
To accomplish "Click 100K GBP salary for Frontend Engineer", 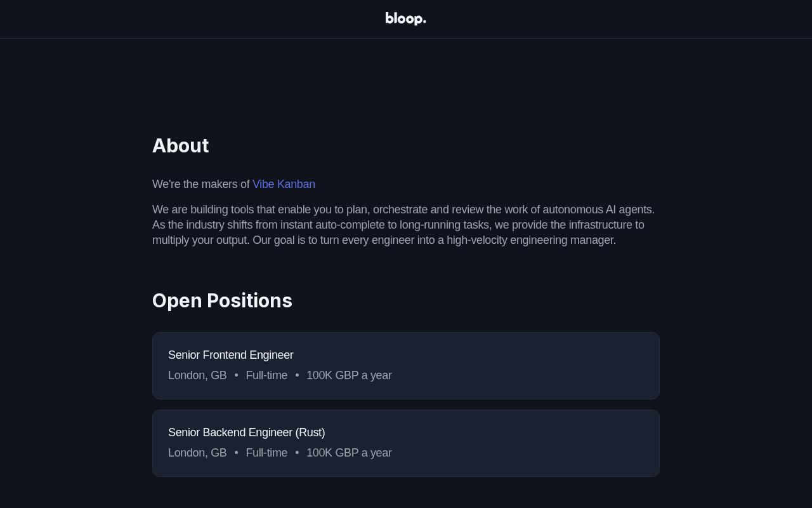I will 349,375.
